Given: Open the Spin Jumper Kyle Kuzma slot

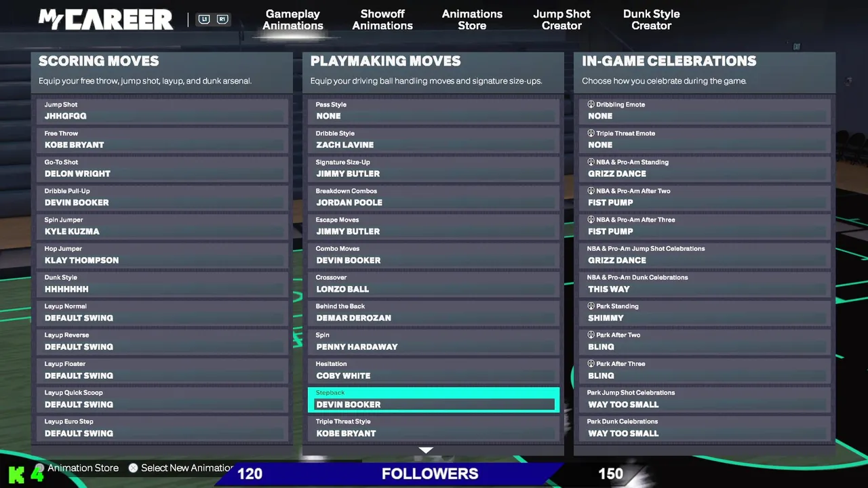Looking at the screenshot, I should click(x=163, y=226).
